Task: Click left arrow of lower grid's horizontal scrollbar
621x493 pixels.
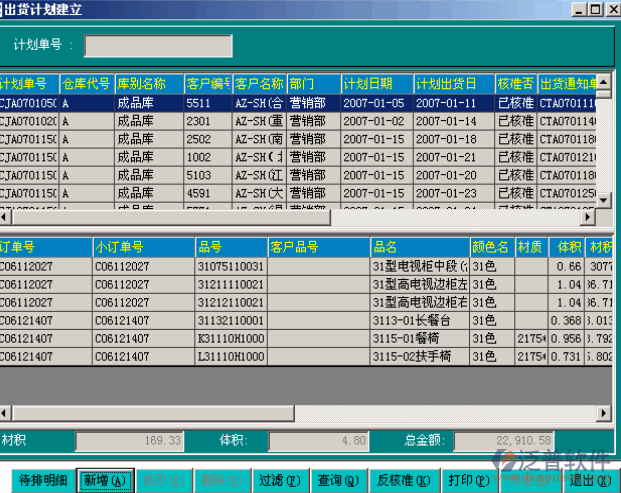Action: [x=5, y=412]
